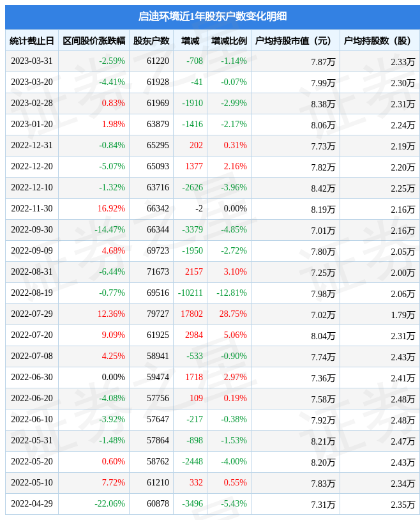The width and height of the screenshot is (420, 520).
Task: Click shareholder count 60878
Action: click(158, 504)
